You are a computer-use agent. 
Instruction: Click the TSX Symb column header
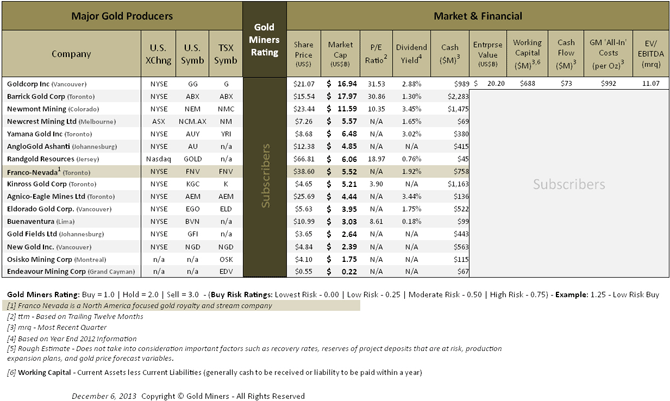point(225,54)
